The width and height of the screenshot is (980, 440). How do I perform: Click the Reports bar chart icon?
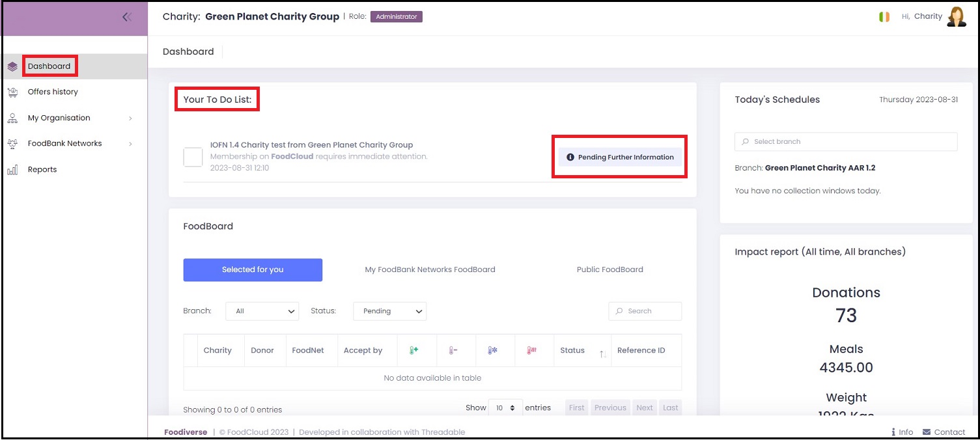click(12, 169)
